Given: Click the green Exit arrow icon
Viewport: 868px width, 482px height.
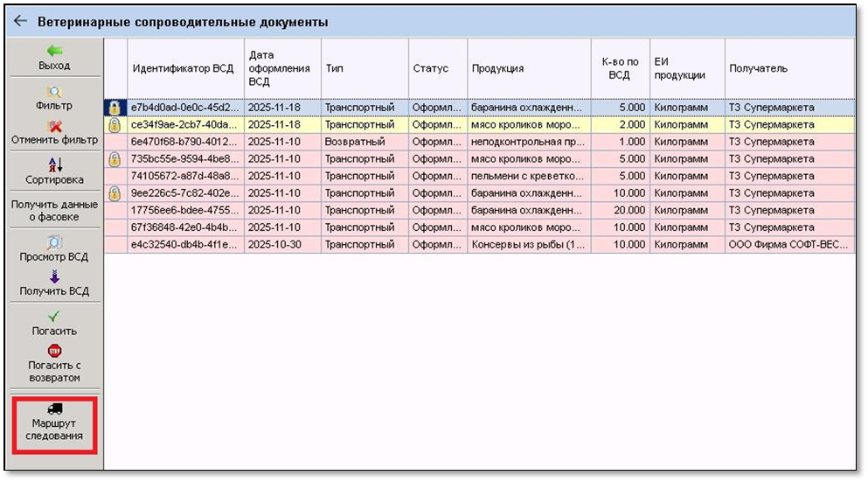Looking at the screenshot, I should click(54, 51).
